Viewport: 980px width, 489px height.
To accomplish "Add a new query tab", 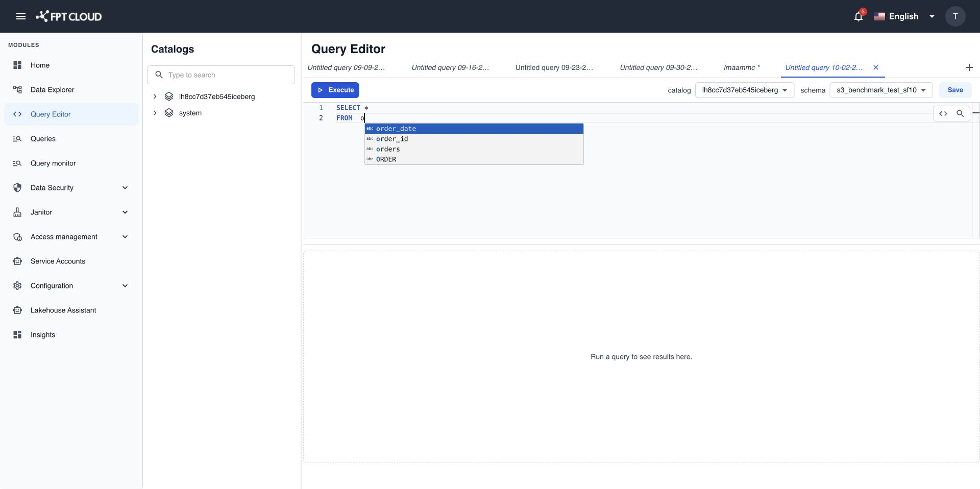I will click(x=969, y=67).
